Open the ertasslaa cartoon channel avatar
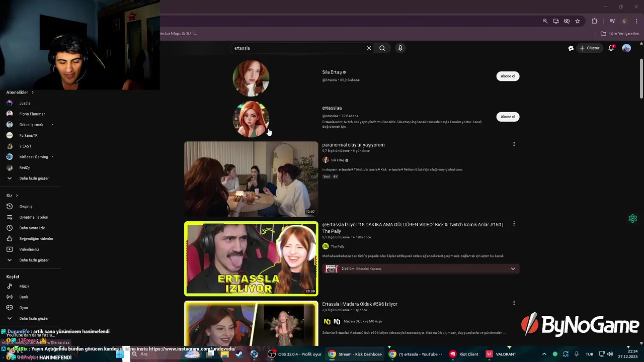Screen dimensions: 644x362 [251, 119]
